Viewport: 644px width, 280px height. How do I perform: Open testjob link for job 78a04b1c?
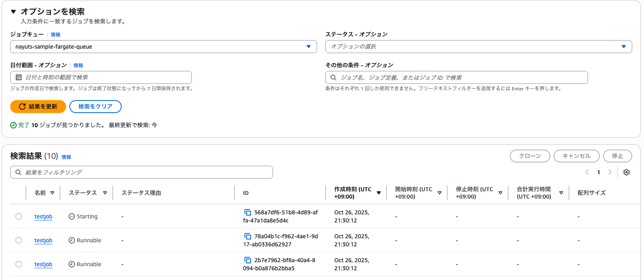43,240
